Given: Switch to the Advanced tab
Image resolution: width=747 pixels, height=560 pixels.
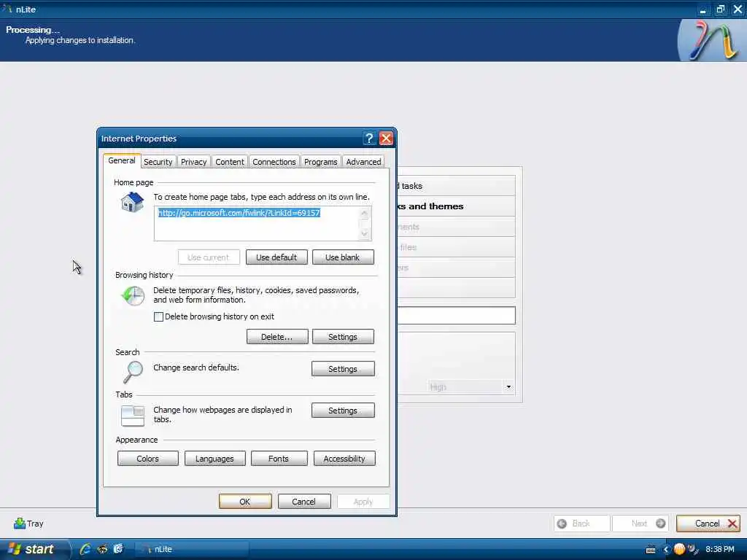Looking at the screenshot, I should pos(363,162).
